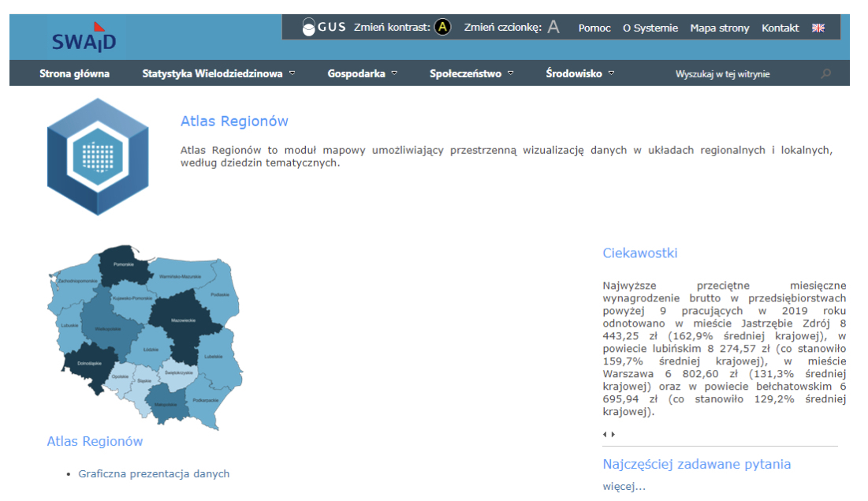Switch to English via UK flag icon
868x501 pixels.
[x=818, y=28]
